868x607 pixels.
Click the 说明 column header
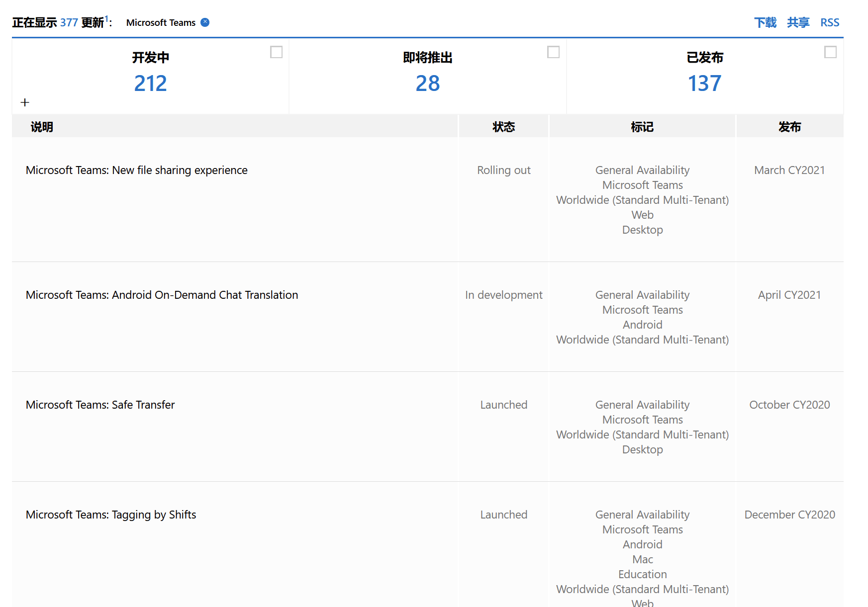point(40,126)
